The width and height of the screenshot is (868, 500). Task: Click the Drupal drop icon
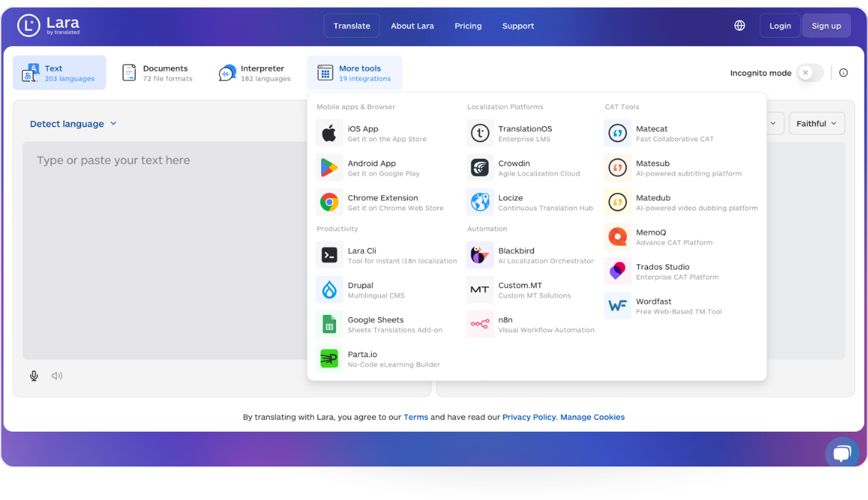click(x=329, y=290)
